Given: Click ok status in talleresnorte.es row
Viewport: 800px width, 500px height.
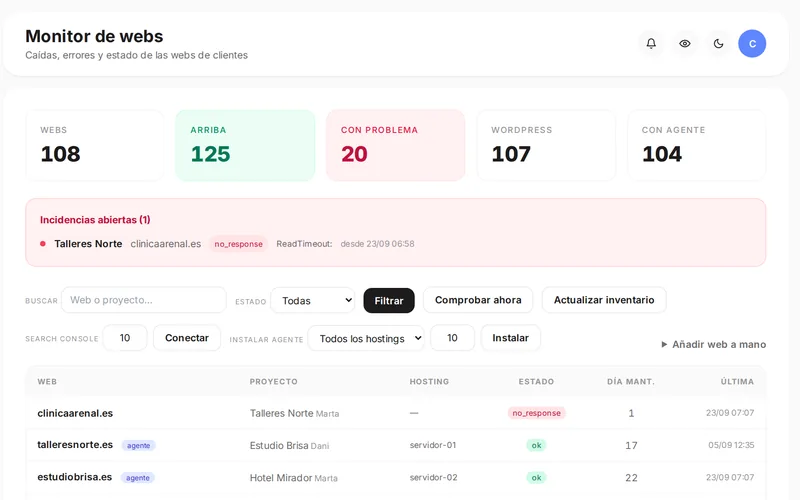Looking at the screenshot, I should [x=536, y=445].
